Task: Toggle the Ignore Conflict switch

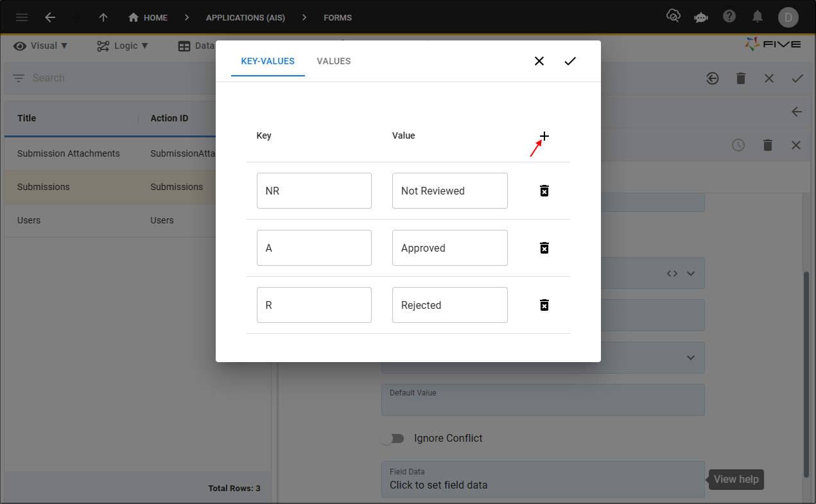Action: [x=394, y=438]
